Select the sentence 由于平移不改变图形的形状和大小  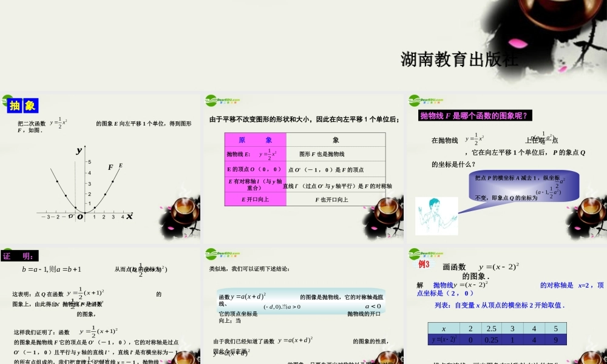point(262,120)
